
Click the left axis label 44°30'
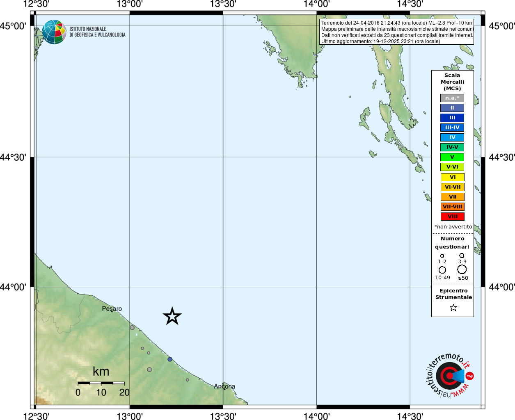pyautogui.click(x=13, y=157)
